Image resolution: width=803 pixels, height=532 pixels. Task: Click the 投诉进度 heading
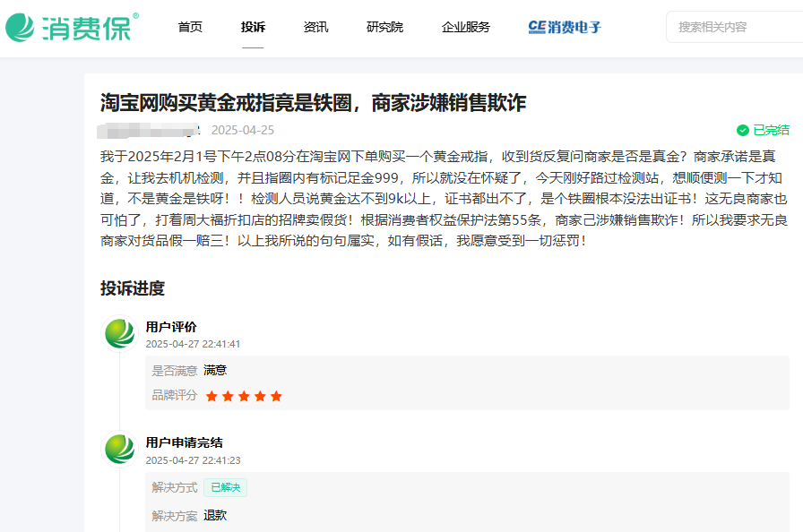coord(132,288)
